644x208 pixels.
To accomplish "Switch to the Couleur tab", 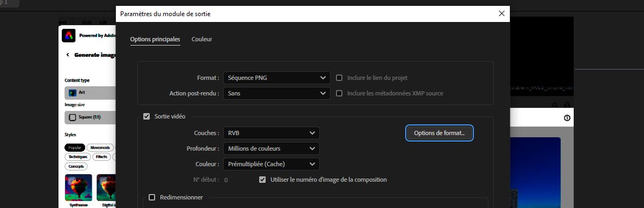I will click(202, 39).
